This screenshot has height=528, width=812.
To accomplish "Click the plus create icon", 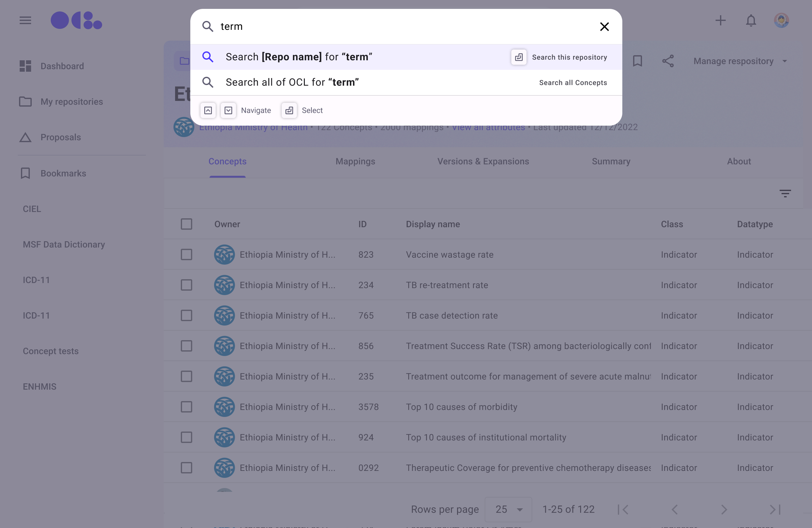I will 720,21.
